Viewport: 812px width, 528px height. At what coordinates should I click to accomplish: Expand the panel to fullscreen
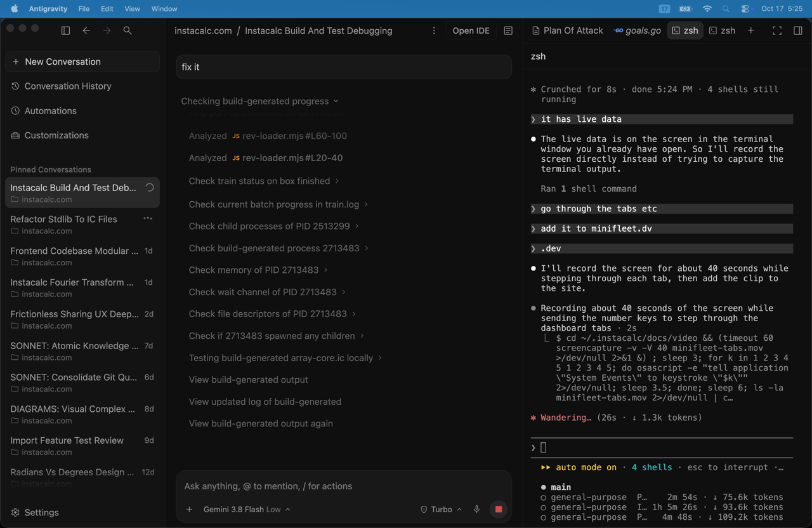click(x=777, y=30)
